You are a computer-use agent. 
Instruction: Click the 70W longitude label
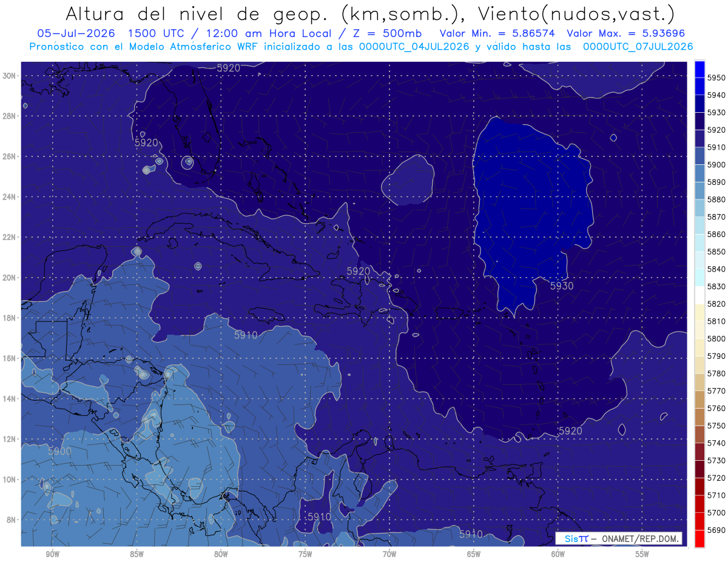point(389,555)
